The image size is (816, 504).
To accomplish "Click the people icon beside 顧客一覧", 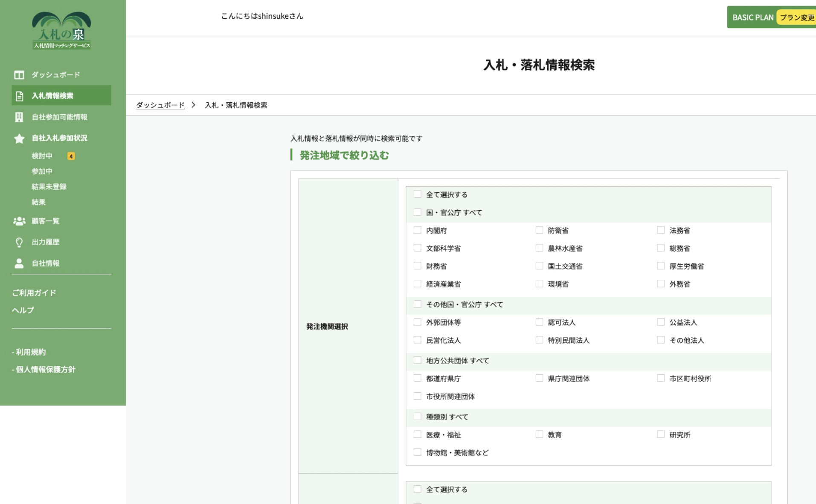I will coord(19,221).
